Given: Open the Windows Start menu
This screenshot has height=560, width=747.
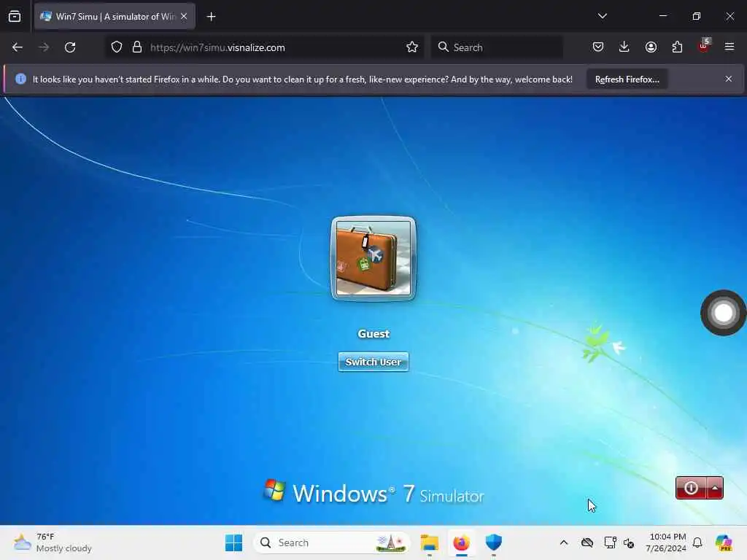Looking at the screenshot, I should coord(233,542).
